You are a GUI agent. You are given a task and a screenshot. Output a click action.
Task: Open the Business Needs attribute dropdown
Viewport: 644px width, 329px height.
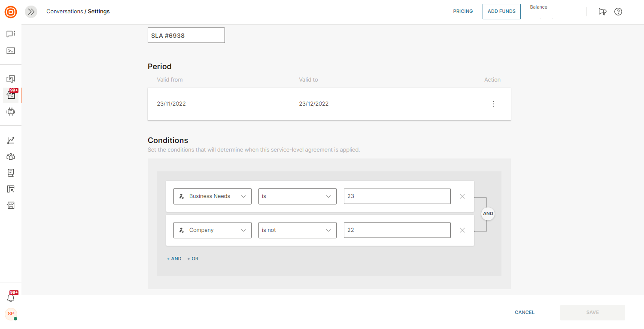[212, 196]
